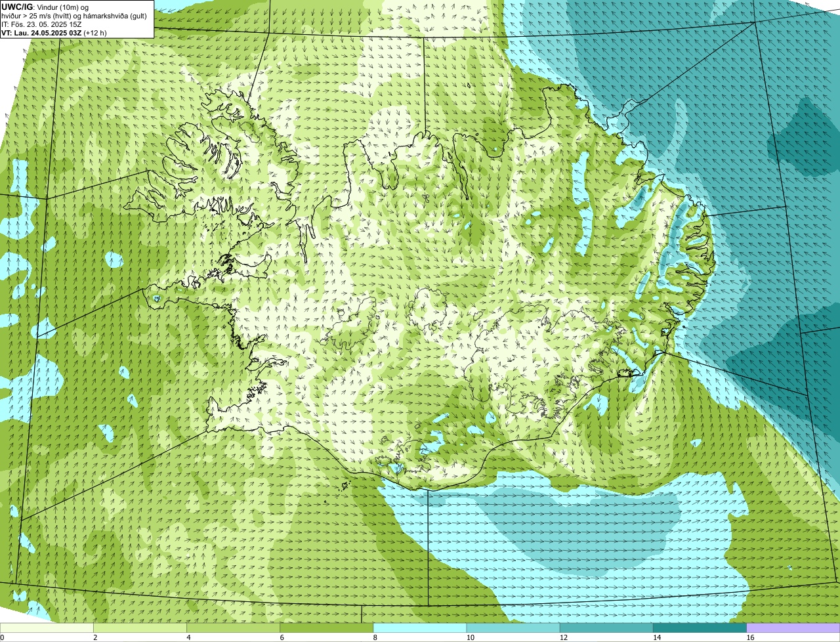Image resolution: width=840 pixels, height=642 pixels.
Task: Click the "VT: Lau. 24.05.2025 03Z (+12 h)" line
Action: click(54, 32)
